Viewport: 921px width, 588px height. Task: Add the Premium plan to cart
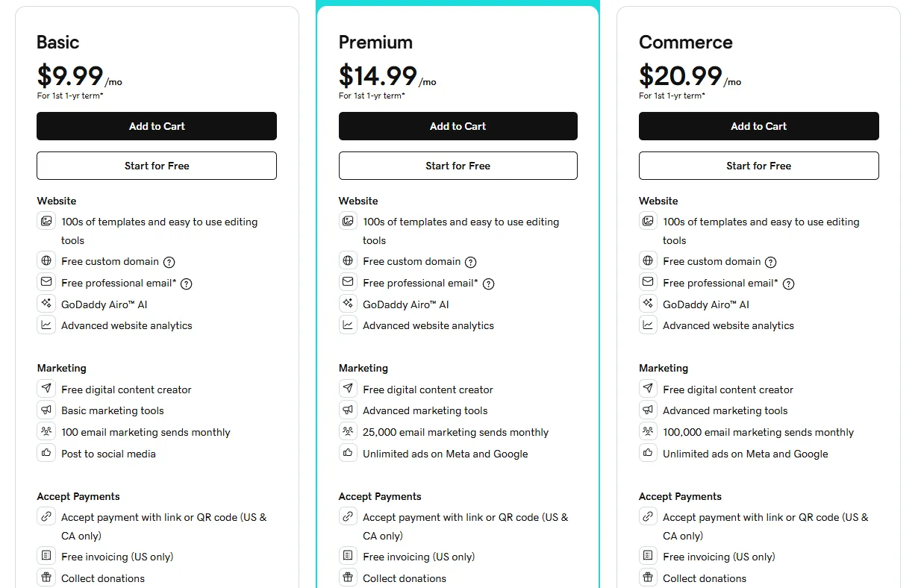pos(458,126)
